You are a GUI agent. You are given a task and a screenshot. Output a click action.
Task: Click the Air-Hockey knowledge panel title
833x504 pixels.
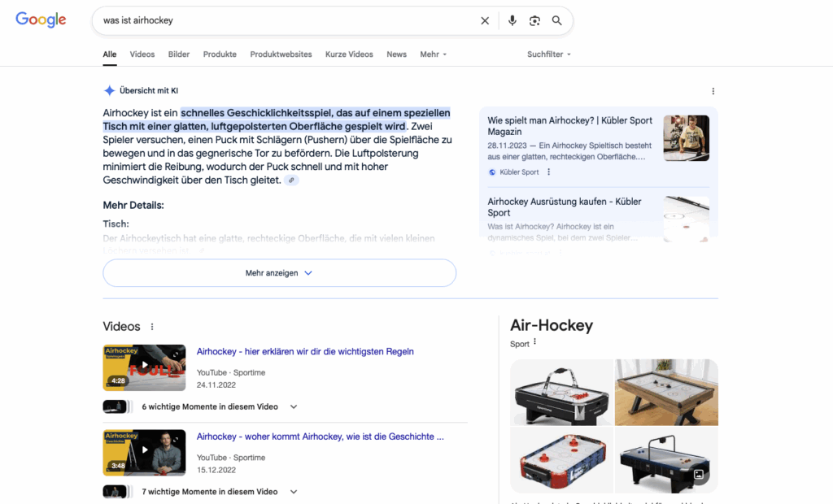[x=552, y=325]
